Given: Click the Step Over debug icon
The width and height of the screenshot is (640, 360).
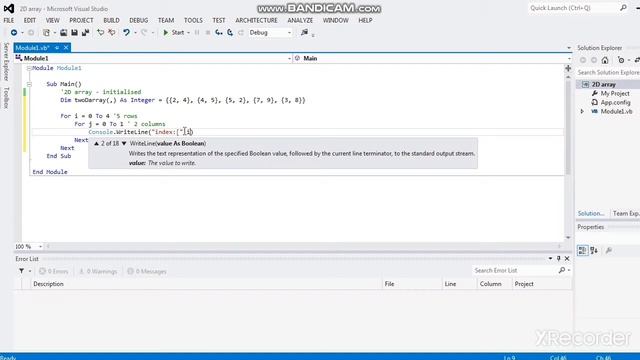Looking at the screenshot, I should coord(230,33).
